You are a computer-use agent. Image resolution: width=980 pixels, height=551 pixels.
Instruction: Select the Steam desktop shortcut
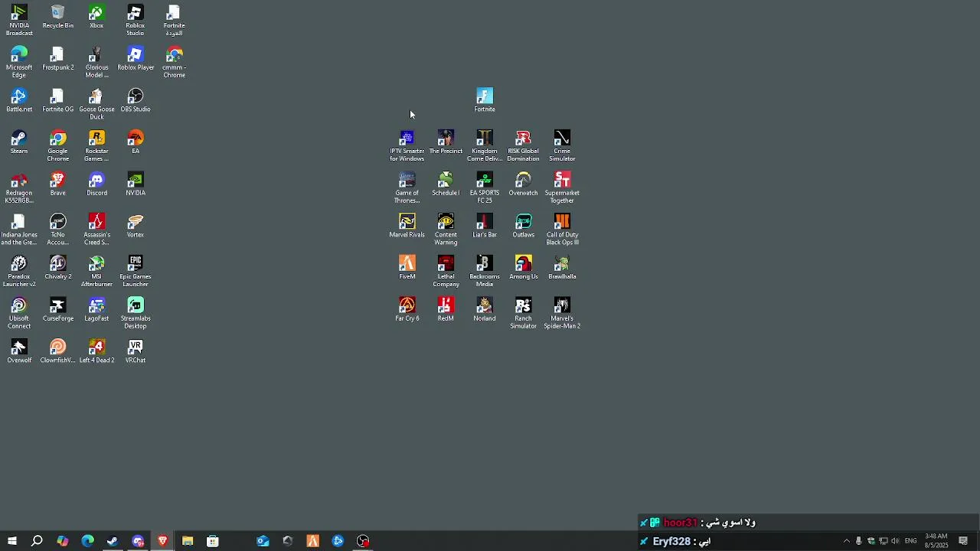(19, 142)
